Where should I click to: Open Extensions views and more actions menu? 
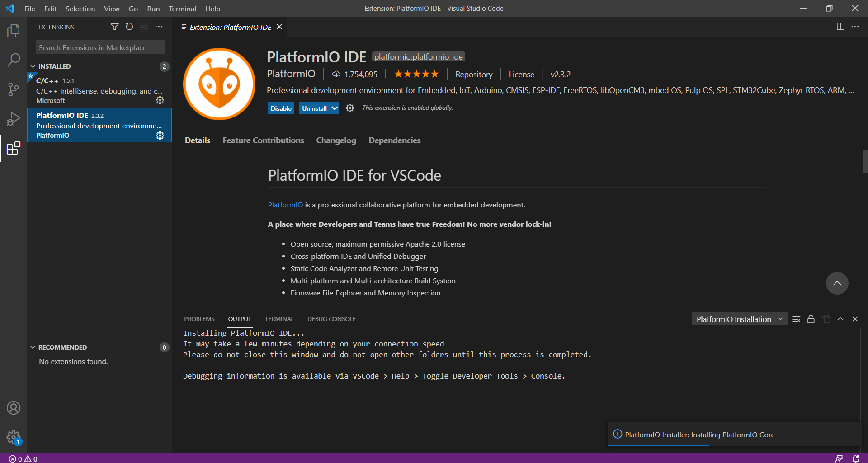(159, 27)
